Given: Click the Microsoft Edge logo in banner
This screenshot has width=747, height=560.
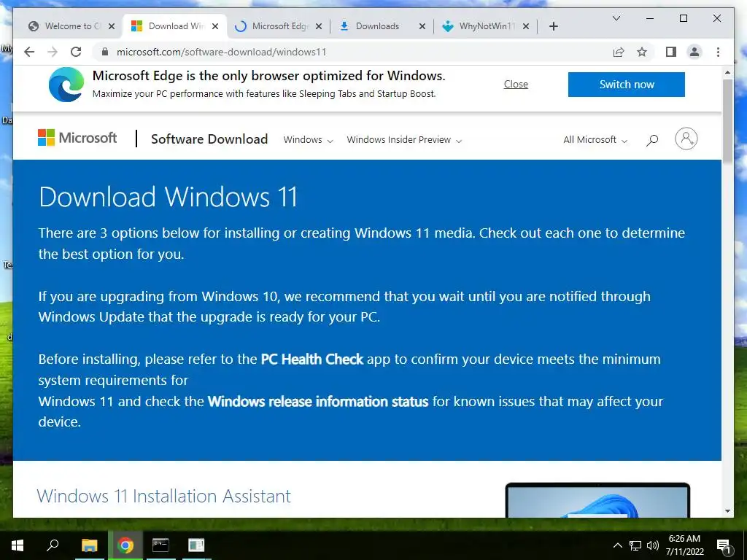Looking at the screenshot, I should [x=66, y=85].
